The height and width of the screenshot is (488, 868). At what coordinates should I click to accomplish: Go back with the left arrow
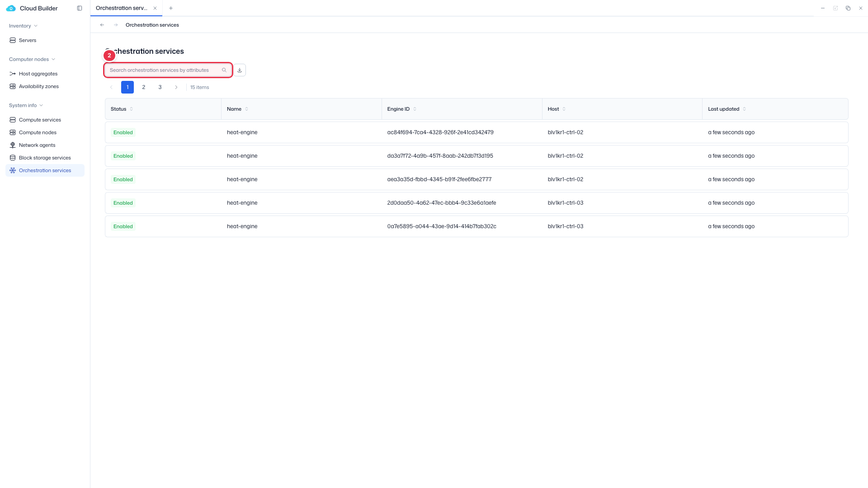pos(102,25)
